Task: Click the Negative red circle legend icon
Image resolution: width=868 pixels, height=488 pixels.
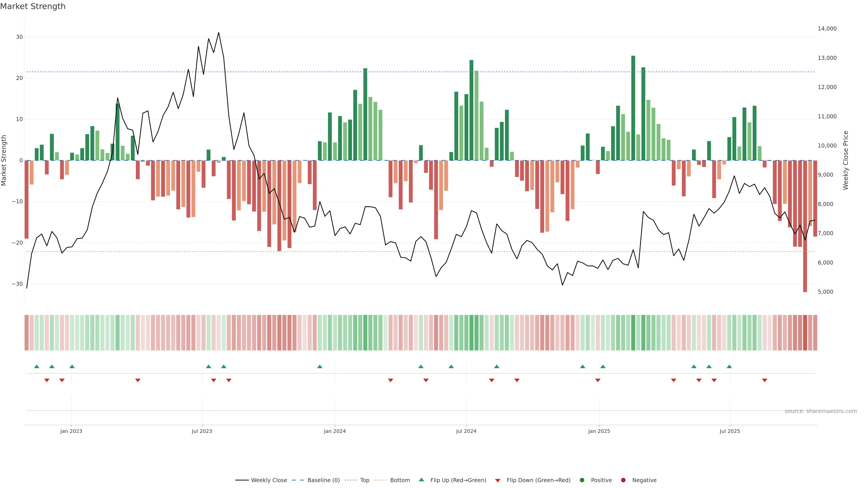Action: coord(623,480)
